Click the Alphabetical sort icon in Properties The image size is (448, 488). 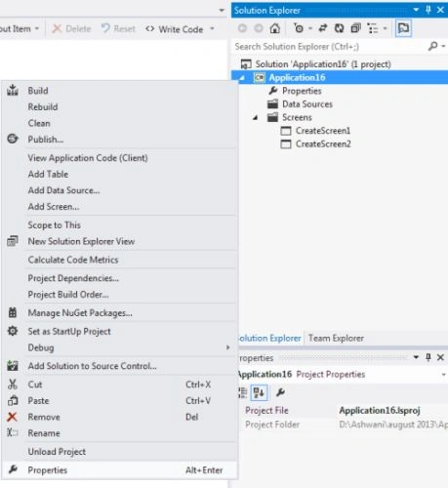pyautogui.click(x=260, y=392)
